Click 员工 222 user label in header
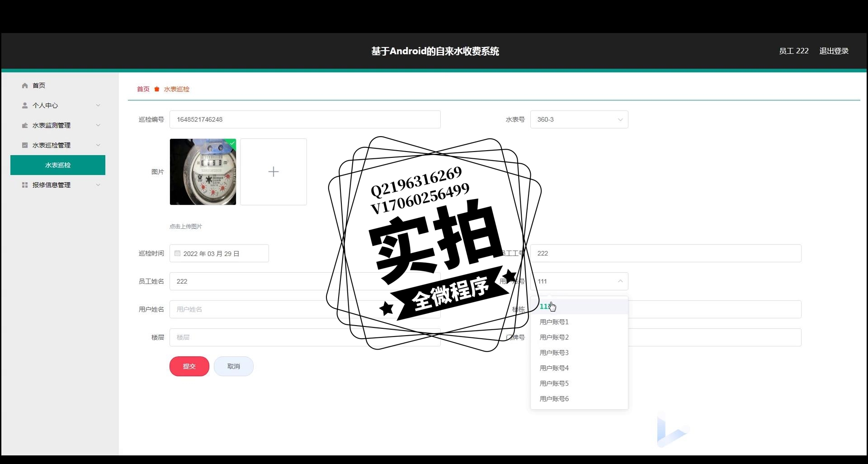 (x=794, y=51)
